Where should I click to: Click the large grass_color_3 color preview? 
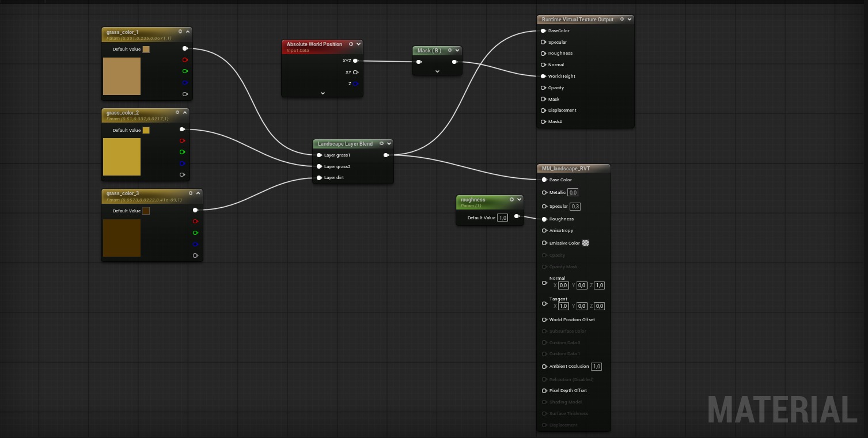[x=122, y=238]
